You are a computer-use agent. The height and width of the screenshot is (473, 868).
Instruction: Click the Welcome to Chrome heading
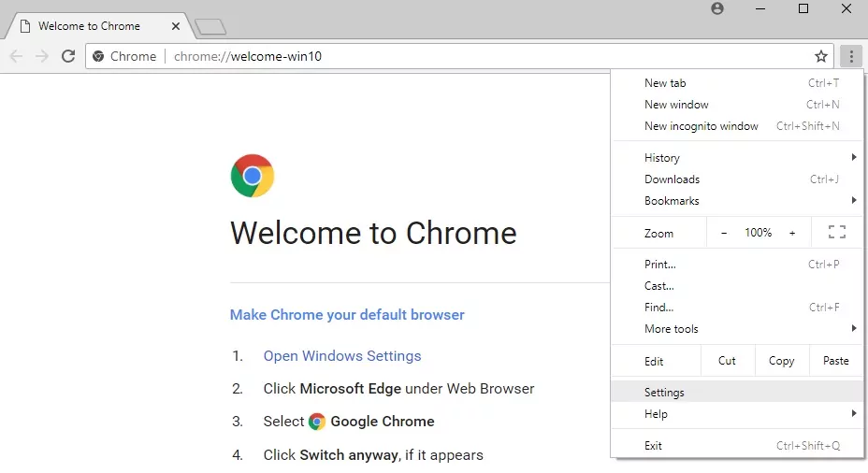373,233
